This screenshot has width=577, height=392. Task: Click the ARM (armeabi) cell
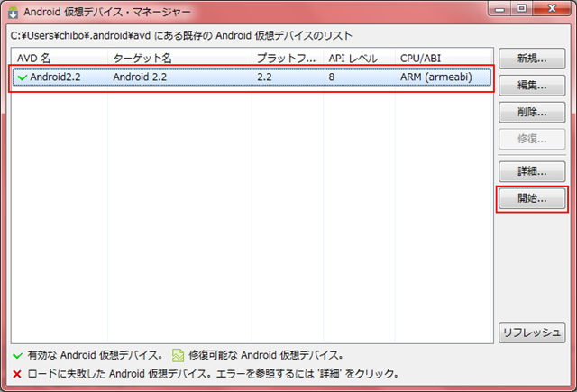pos(436,77)
